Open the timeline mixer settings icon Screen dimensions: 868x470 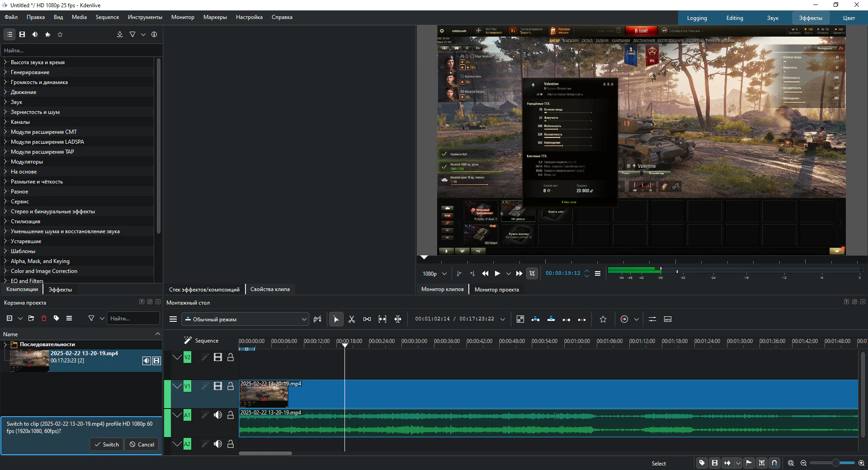(x=652, y=319)
